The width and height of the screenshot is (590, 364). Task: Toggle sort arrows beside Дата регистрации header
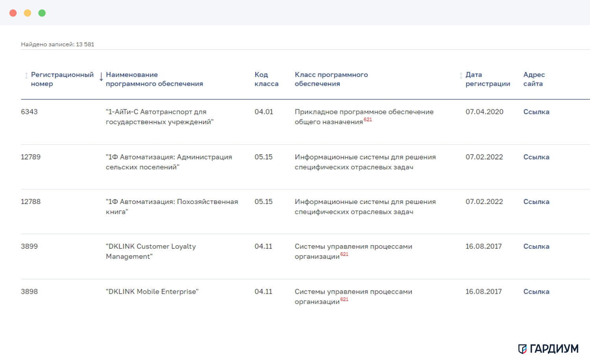461,76
